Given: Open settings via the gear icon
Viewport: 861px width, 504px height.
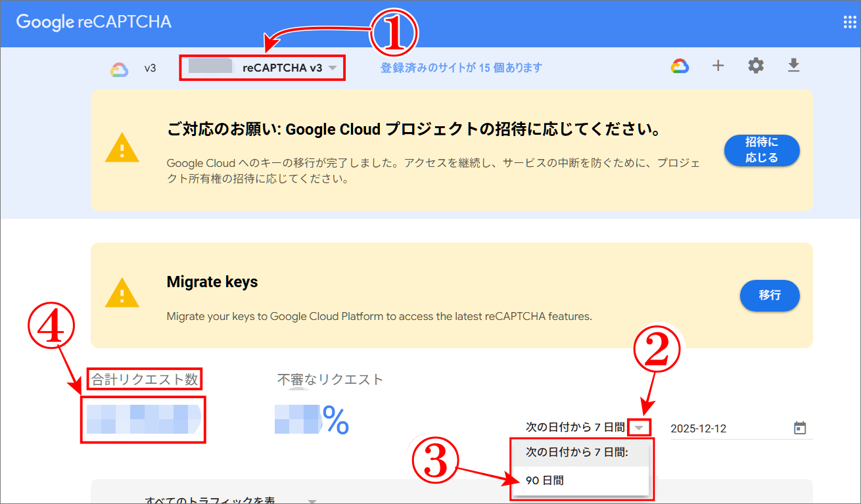Looking at the screenshot, I should point(755,66).
